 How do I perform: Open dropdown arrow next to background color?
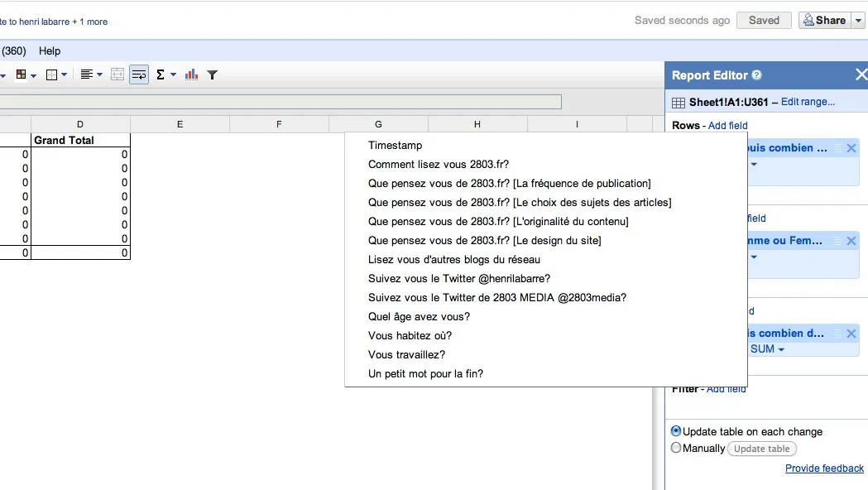click(33, 75)
